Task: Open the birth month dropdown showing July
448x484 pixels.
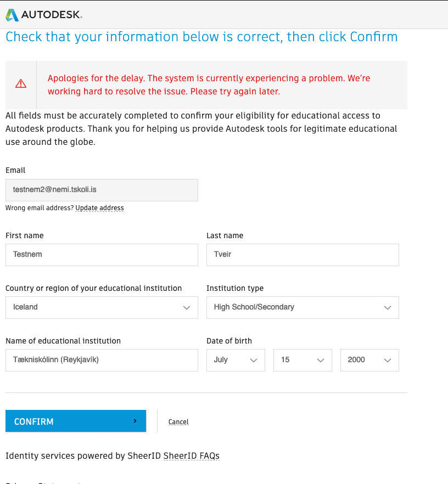Action: pyautogui.click(x=236, y=360)
